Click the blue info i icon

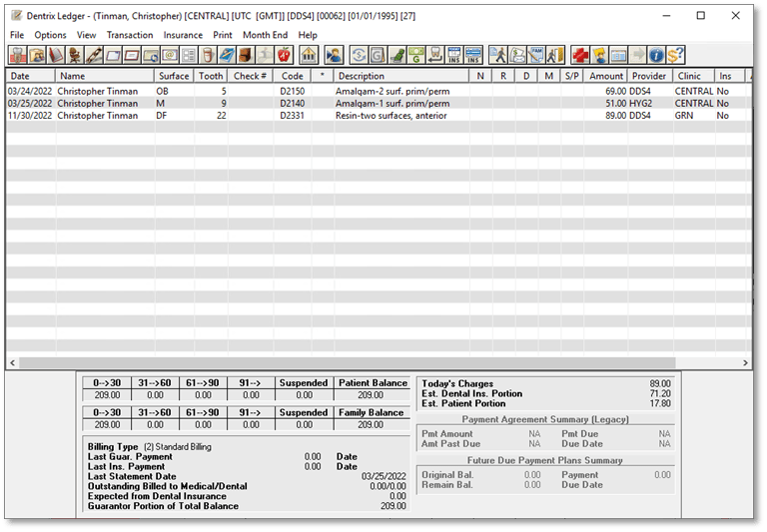click(x=656, y=55)
